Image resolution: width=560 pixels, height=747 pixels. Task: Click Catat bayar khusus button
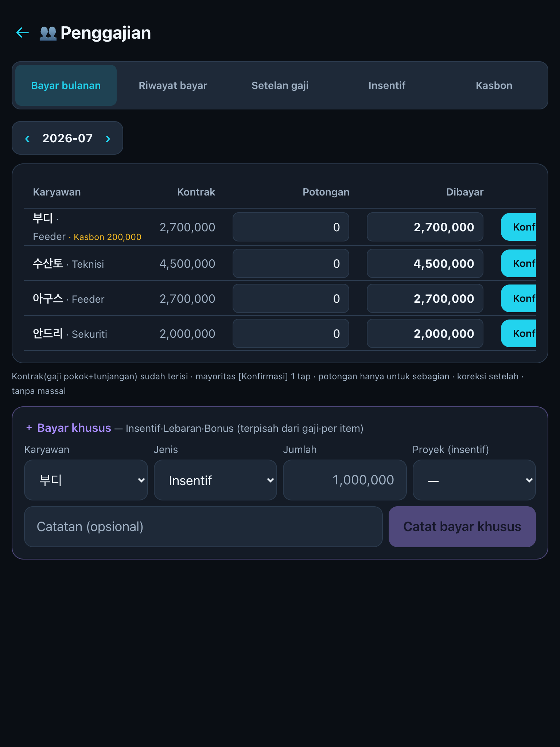point(462,527)
